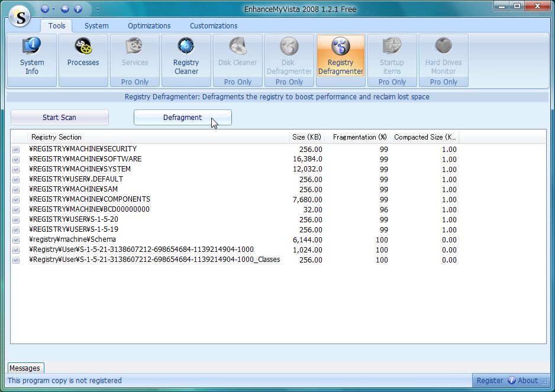
Task: Select the Services tool icon
Action: [x=134, y=47]
